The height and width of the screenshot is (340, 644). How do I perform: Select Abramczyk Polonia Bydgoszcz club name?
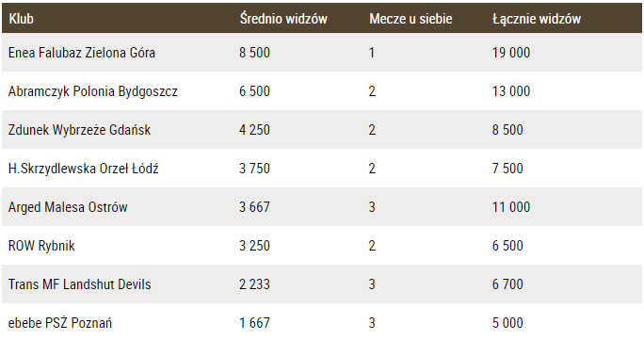coord(93,91)
